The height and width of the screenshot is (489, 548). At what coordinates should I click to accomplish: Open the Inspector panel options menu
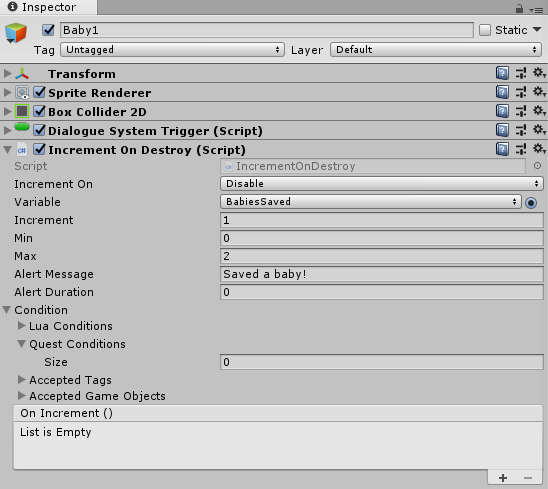[536, 10]
